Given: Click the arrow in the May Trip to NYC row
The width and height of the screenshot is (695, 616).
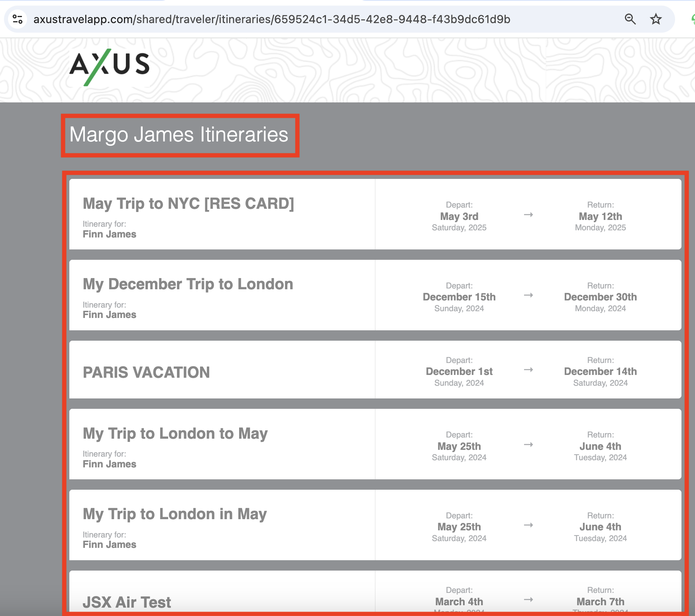Looking at the screenshot, I should (528, 215).
